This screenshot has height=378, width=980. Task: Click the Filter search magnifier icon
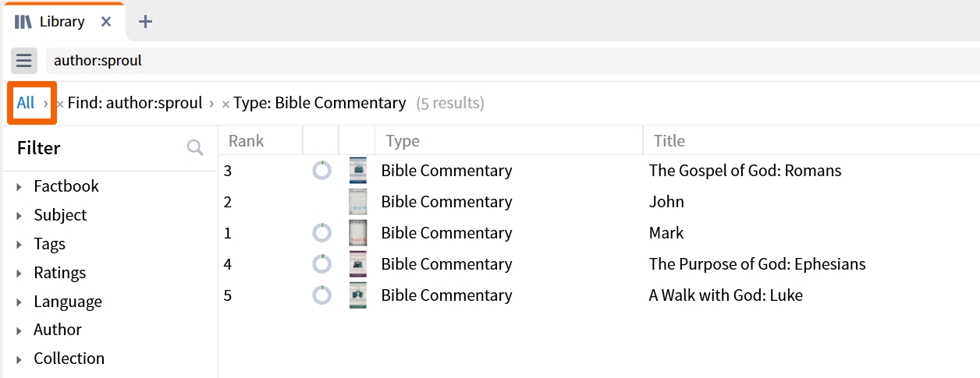point(195,148)
